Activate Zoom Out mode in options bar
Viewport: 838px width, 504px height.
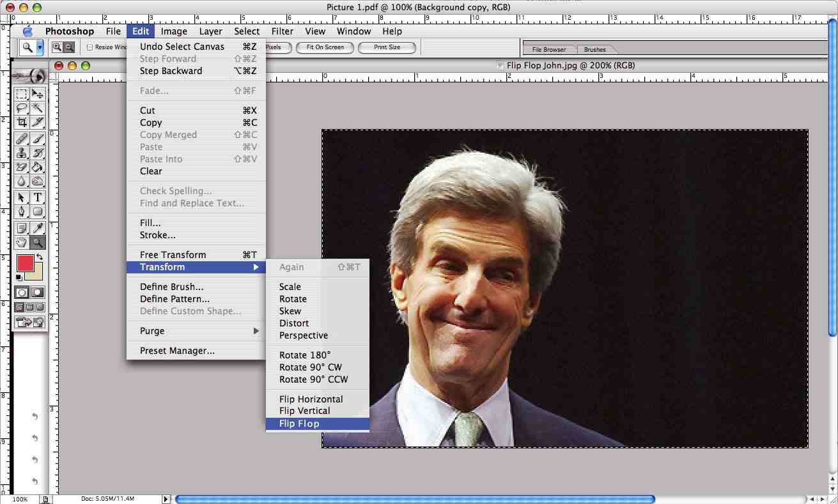click(68, 47)
